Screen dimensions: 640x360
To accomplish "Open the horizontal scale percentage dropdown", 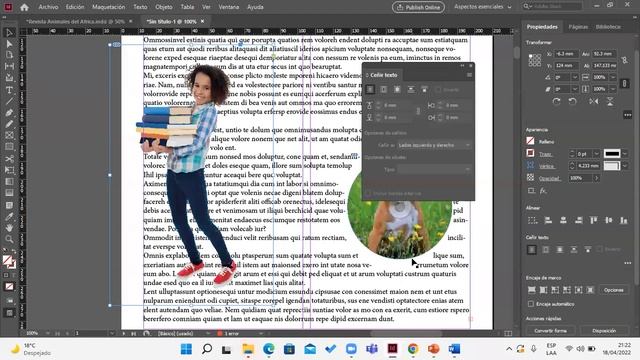I will click(x=613, y=77).
